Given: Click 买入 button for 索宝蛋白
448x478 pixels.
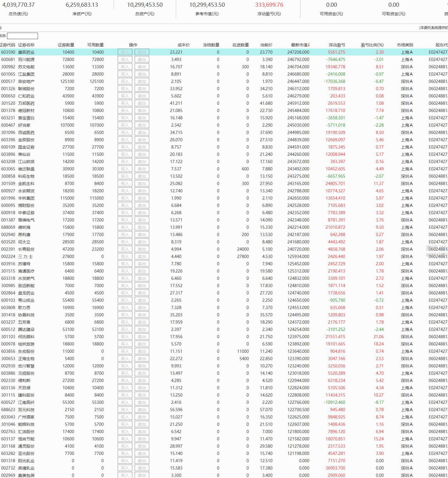Looking at the screenshot, I should 125,118.
